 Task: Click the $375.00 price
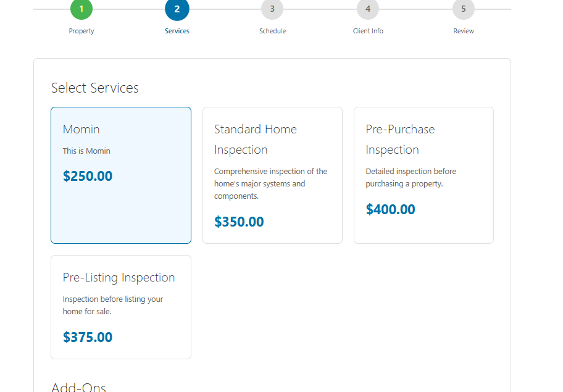tap(88, 338)
